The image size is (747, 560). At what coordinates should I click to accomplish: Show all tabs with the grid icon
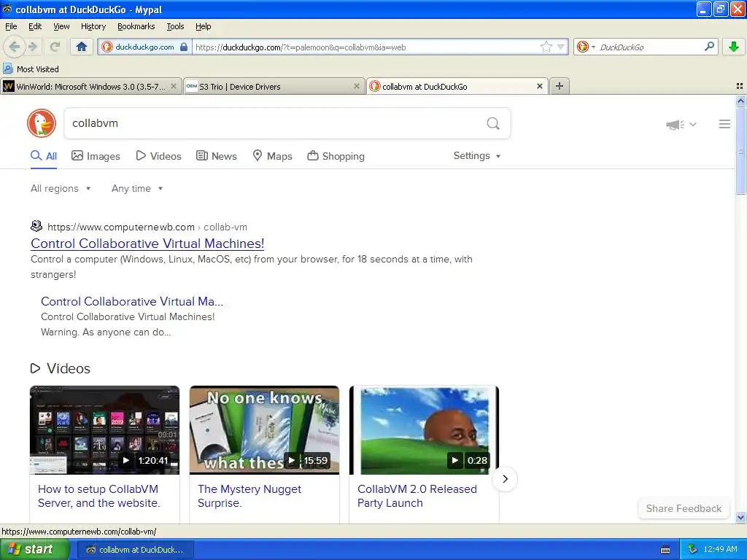click(x=740, y=86)
